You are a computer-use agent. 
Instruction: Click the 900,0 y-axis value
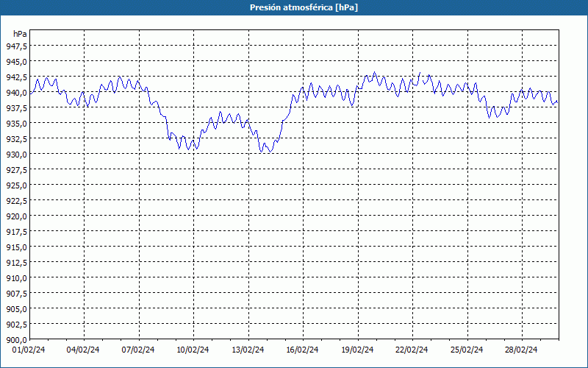[x=15, y=339]
